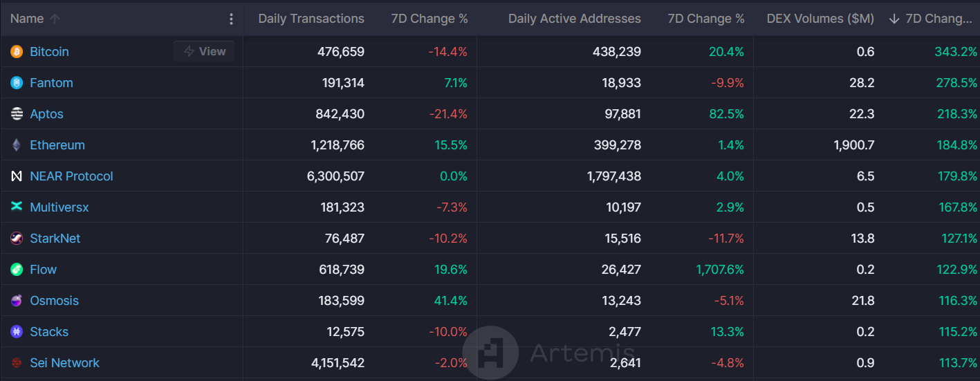
Task: Sort by Name column header
Action: 27,19
